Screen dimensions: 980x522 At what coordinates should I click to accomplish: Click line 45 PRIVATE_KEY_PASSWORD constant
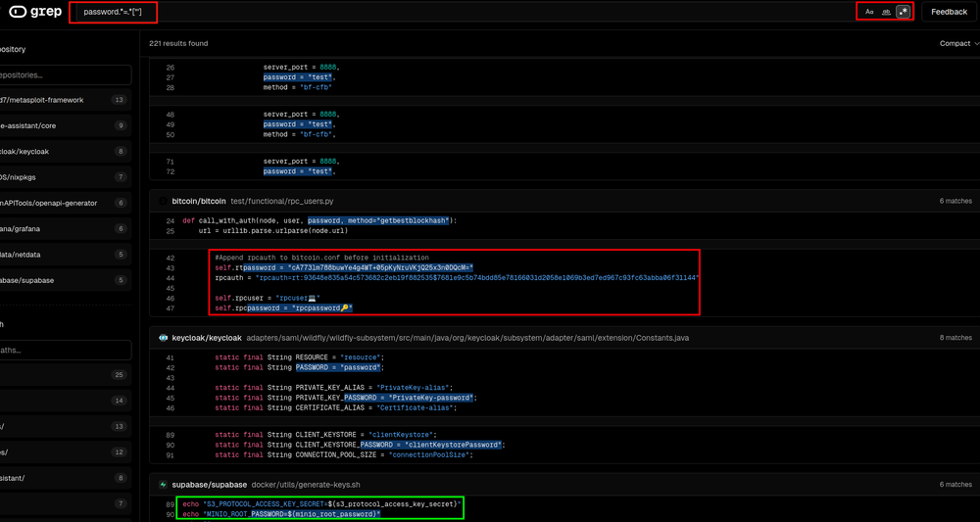pyautogui.click(x=346, y=398)
